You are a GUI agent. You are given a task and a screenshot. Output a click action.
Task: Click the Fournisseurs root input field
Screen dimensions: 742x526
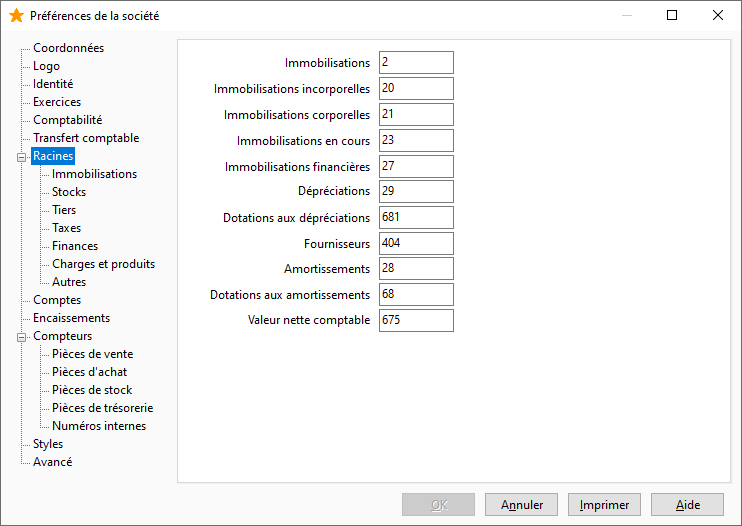pos(416,244)
